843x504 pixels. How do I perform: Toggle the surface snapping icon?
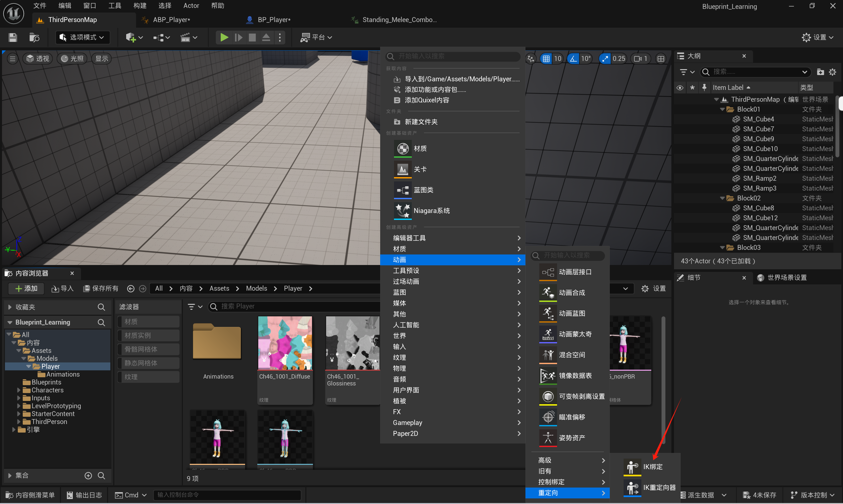point(531,59)
